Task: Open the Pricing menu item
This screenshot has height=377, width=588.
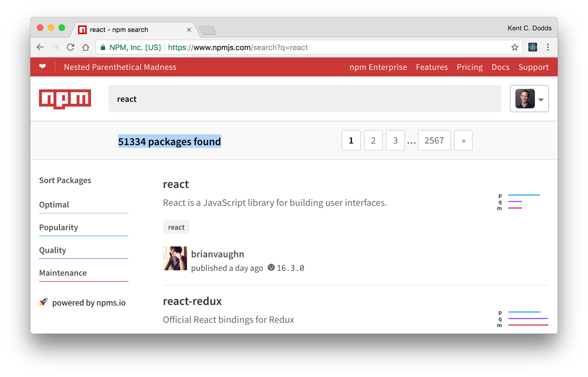Action: tap(469, 67)
